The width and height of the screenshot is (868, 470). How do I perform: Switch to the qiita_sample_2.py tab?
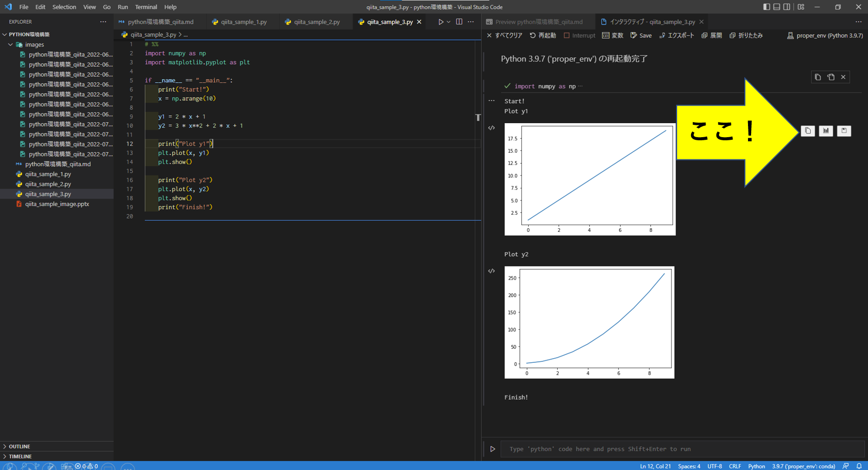click(x=316, y=22)
